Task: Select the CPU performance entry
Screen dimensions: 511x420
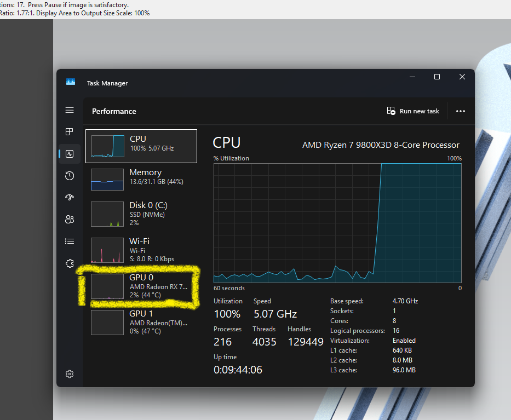Action: tap(141, 146)
